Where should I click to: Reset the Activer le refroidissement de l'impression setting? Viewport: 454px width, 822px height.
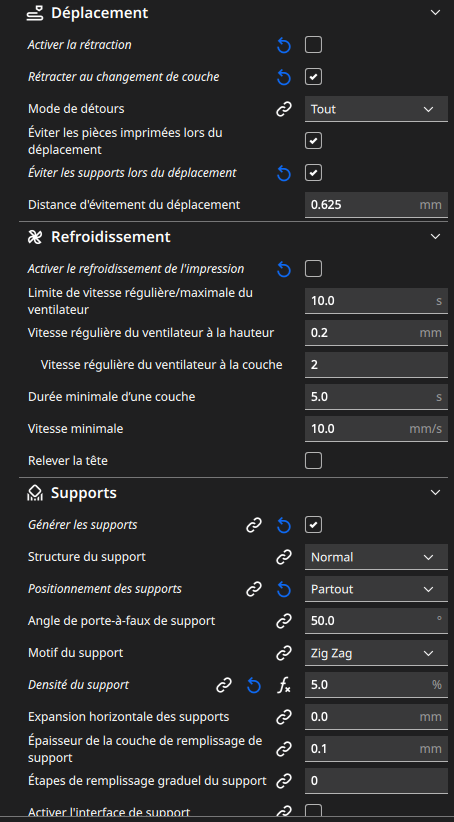point(284,269)
